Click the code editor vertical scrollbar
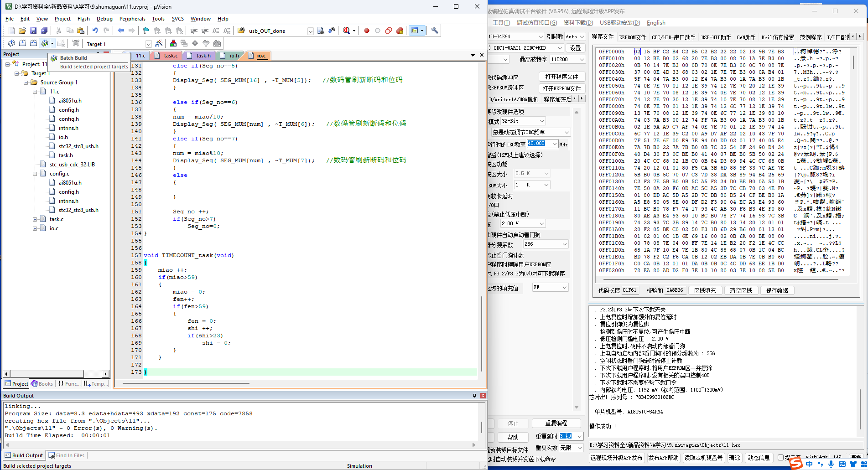This screenshot has height=470, width=868. click(482, 333)
